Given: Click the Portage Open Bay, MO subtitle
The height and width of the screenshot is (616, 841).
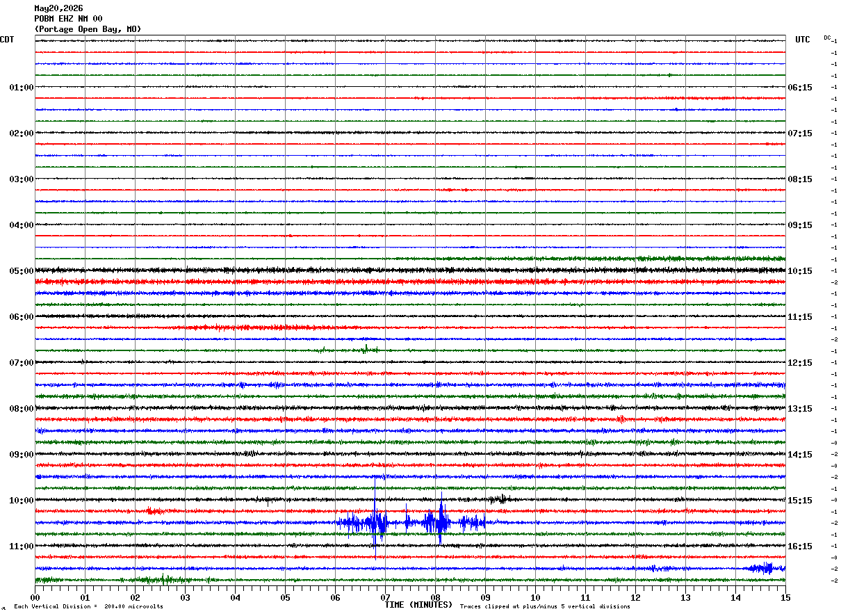Looking at the screenshot, I should coord(88,29).
